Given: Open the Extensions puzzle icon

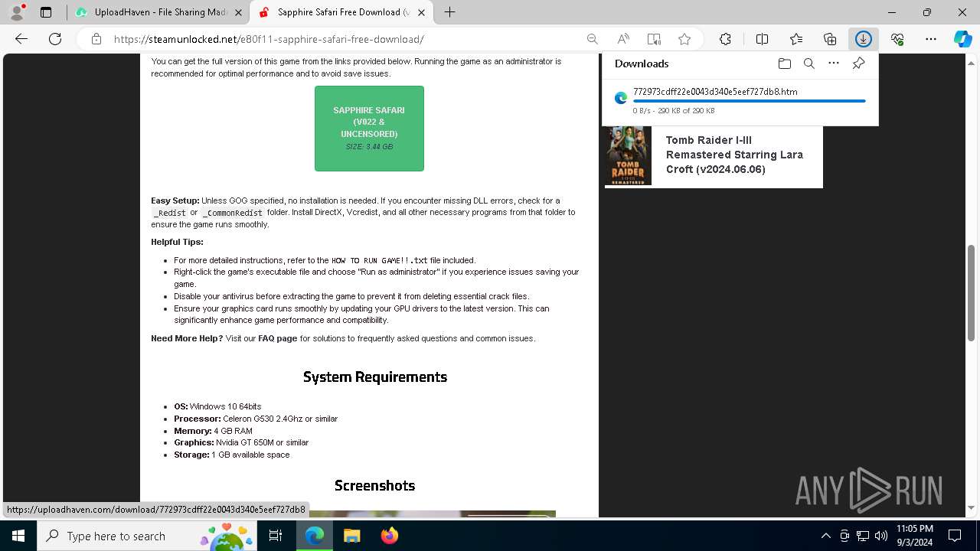Looking at the screenshot, I should tap(725, 39).
